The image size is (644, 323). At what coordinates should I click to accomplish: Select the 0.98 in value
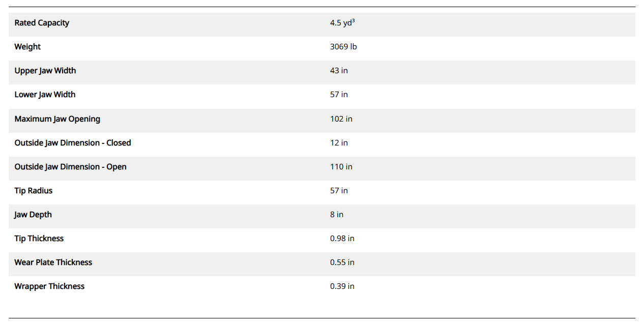coord(342,239)
